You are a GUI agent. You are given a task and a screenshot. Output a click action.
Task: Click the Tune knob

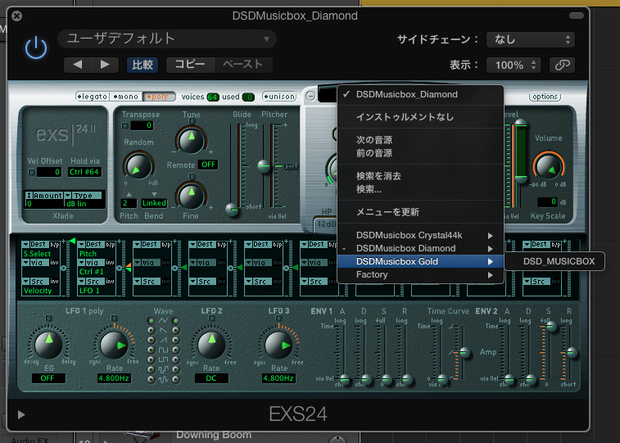click(191, 139)
